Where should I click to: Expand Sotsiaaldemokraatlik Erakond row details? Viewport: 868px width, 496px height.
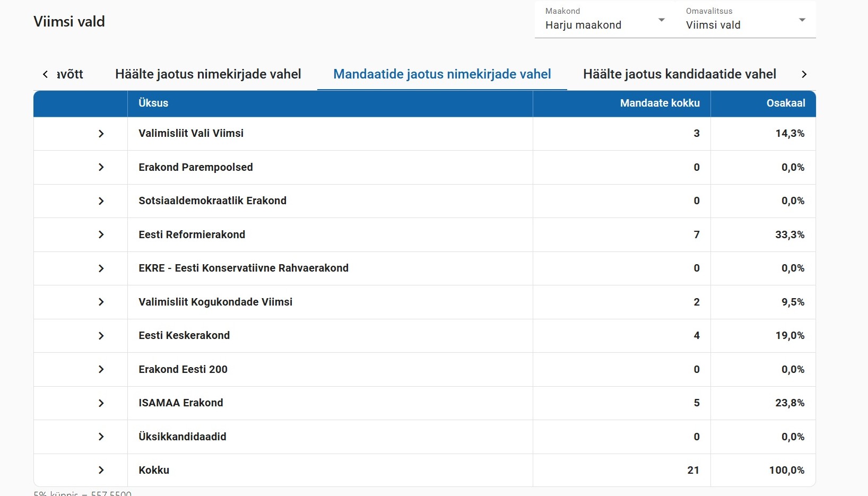(101, 201)
